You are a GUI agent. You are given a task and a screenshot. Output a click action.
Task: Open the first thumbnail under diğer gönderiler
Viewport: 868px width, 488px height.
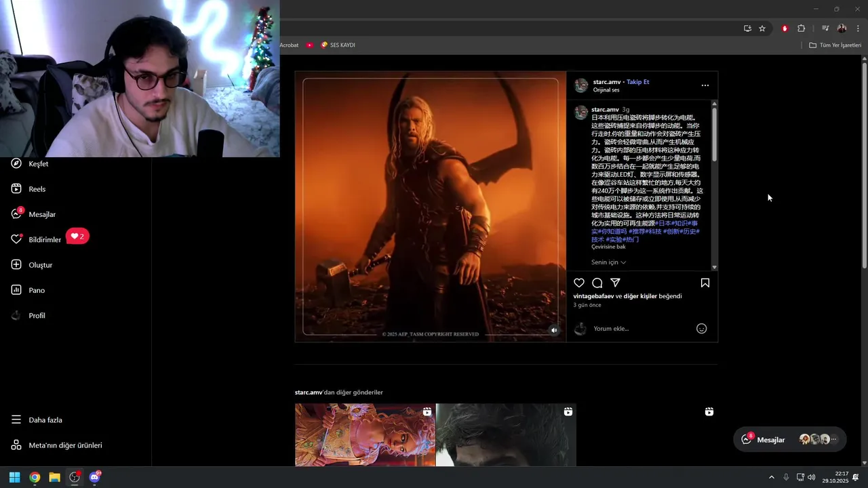[x=365, y=435]
